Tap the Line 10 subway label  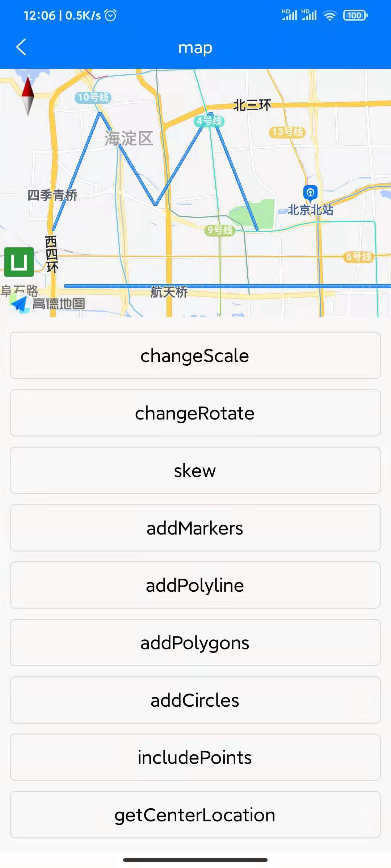click(93, 97)
